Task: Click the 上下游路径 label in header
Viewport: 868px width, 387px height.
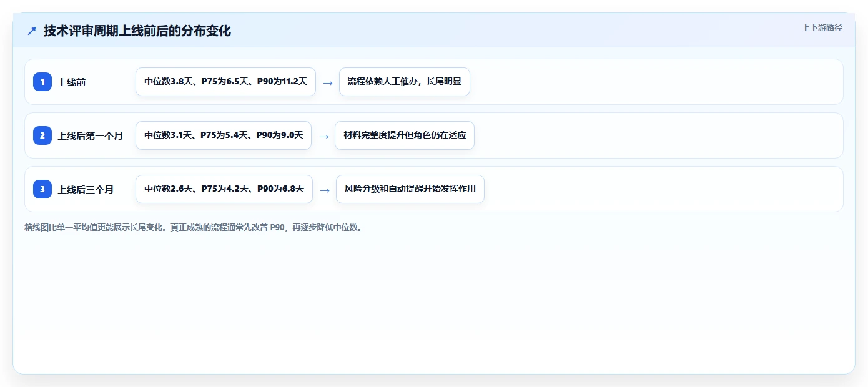Action: (x=822, y=27)
